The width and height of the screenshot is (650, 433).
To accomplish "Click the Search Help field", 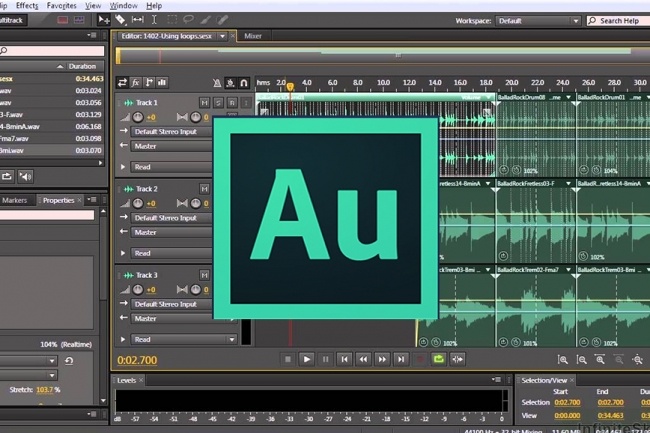I will [x=618, y=21].
